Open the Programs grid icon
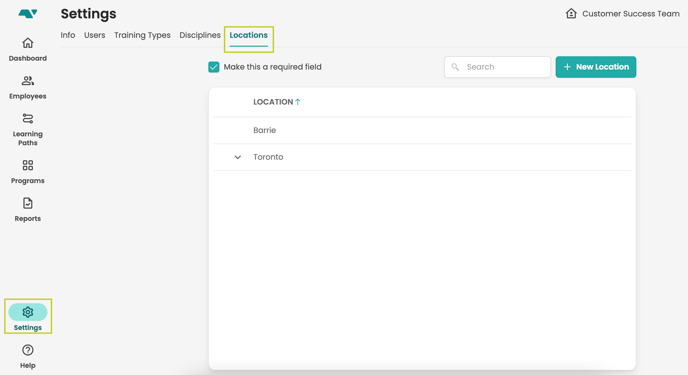Screen dimensions: 688x375 click(28, 165)
